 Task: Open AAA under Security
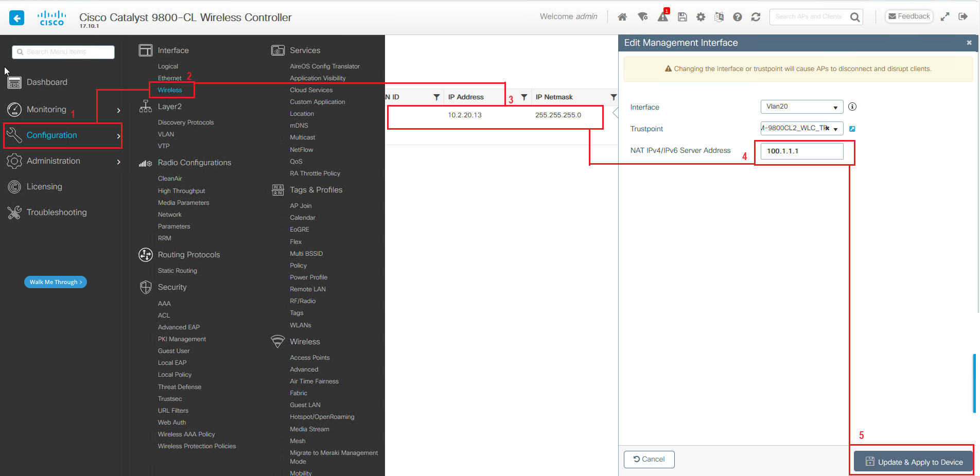(x=164, y=304)
